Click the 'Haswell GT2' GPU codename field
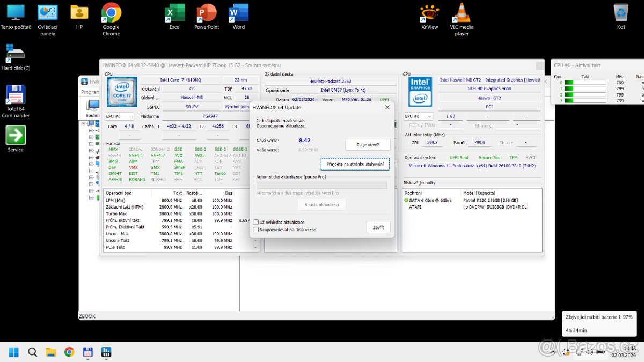Image resolution: width=644 pixels, height=362 pixels. coord(489,98)
